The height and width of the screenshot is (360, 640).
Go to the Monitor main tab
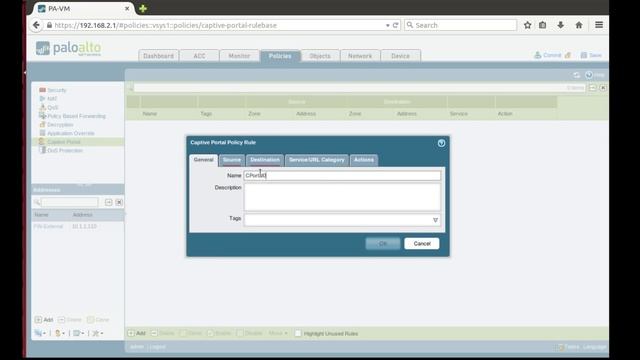click(x=239, y=56)
